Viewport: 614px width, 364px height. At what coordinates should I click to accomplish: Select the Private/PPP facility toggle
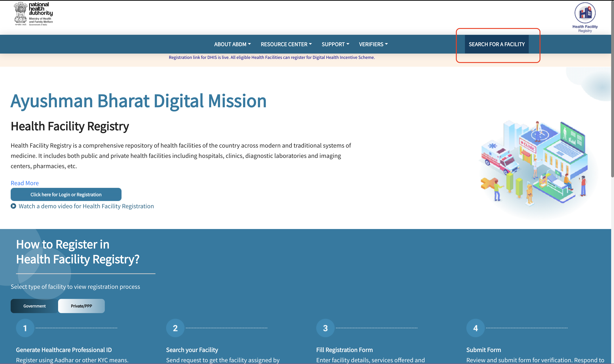82,306
